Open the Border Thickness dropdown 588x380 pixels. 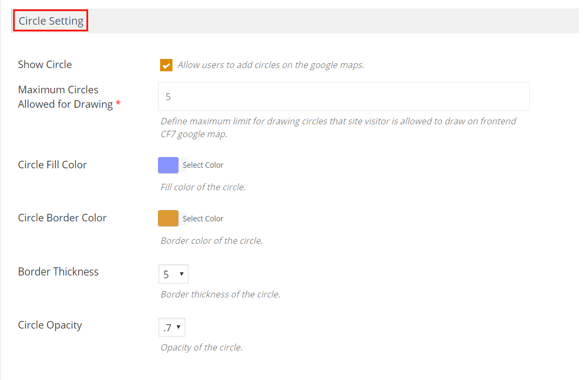[173, 274]
